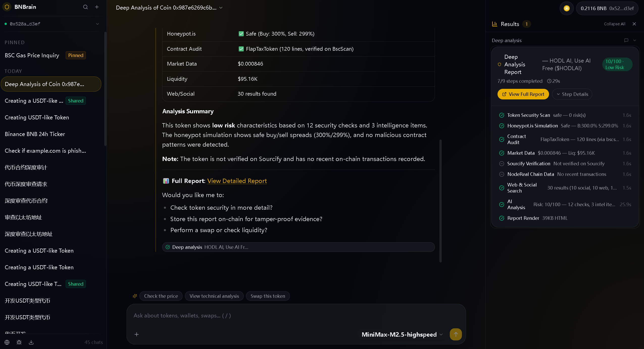Click the BNB coin icon
This screenshot has width=644, height=349.
coord(566,8)
